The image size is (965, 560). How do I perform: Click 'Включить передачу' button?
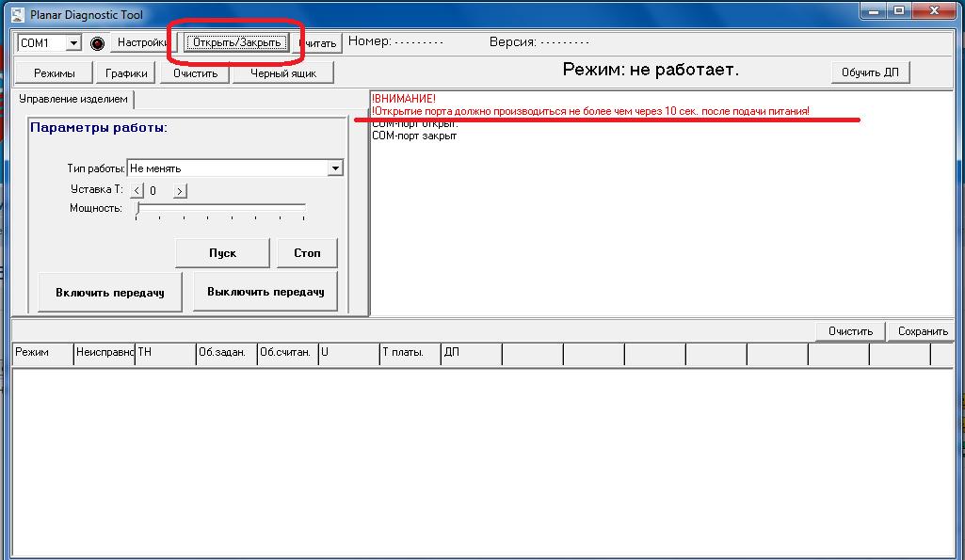coord(110,293)
